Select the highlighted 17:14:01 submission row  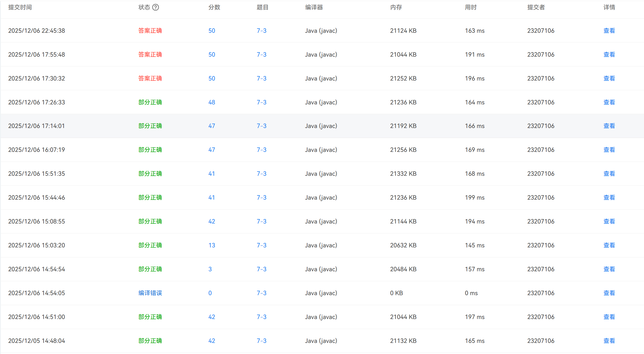[x=36, y=126]
